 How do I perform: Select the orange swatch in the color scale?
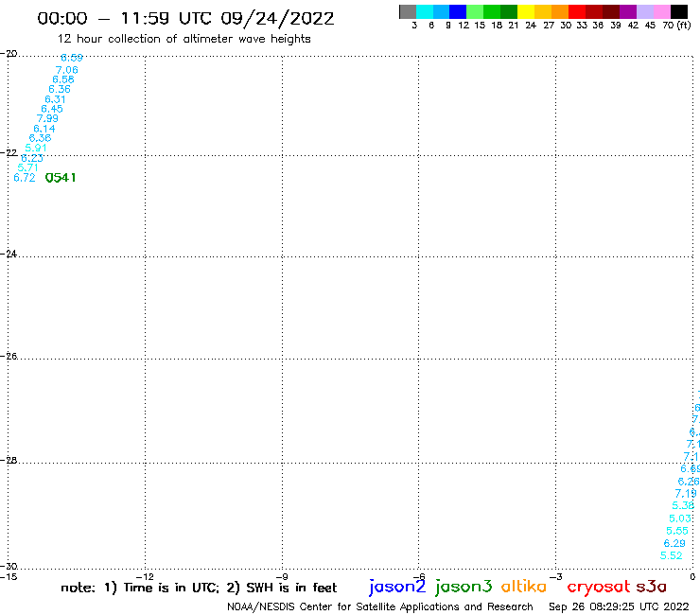(x=560, y=11)
